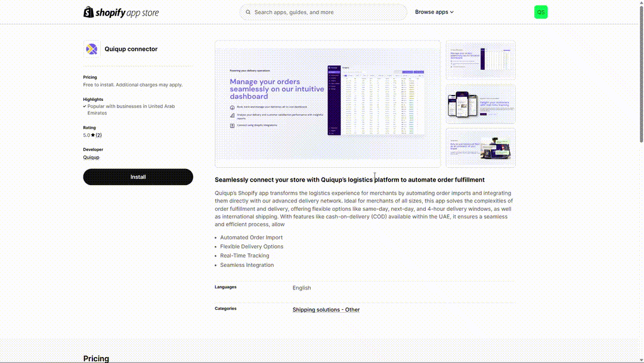View the first dashboard thumbnail
This screenshot has height=363, width=644.
481,60
